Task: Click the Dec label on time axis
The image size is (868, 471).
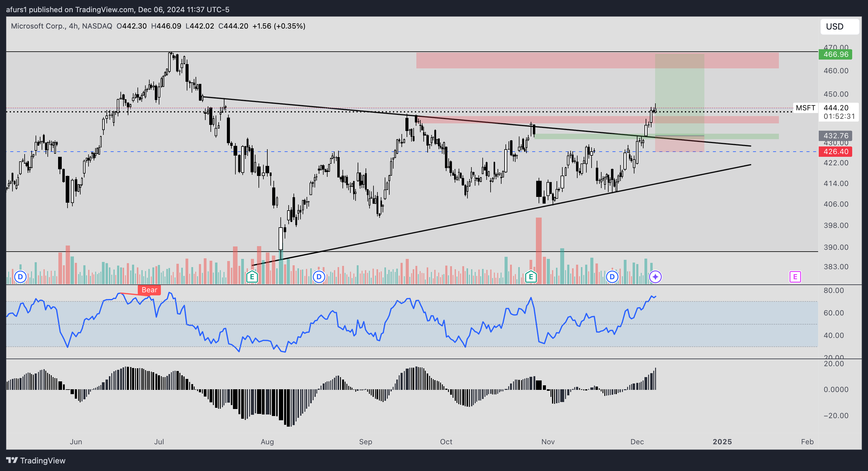Action: pos(637,442)
